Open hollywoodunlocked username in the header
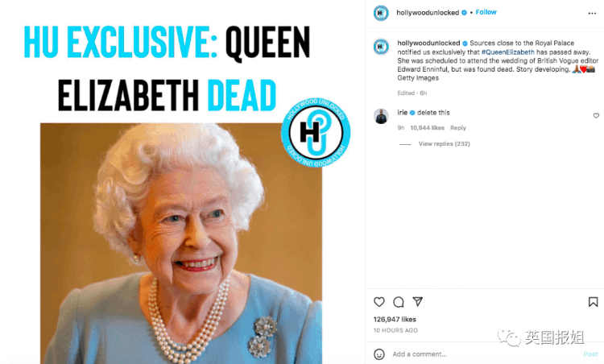This screenshot has width=604, height=364. (428, 13)
